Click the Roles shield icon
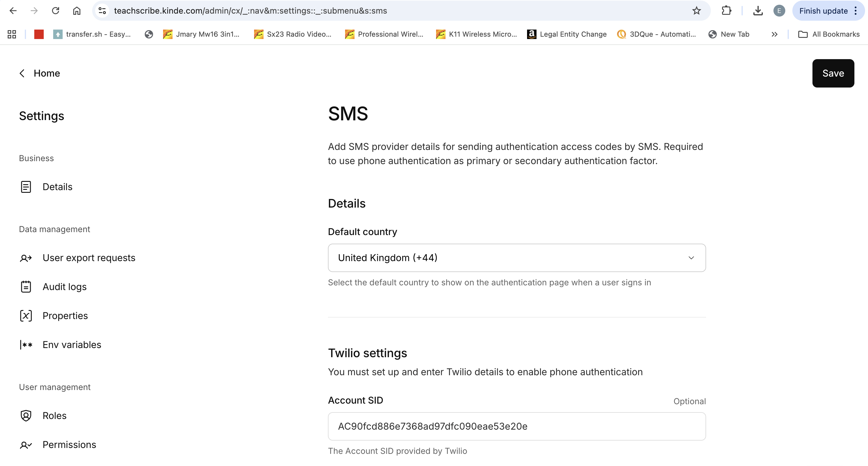This screenshot has width=868, height=466. coord(26,416)
